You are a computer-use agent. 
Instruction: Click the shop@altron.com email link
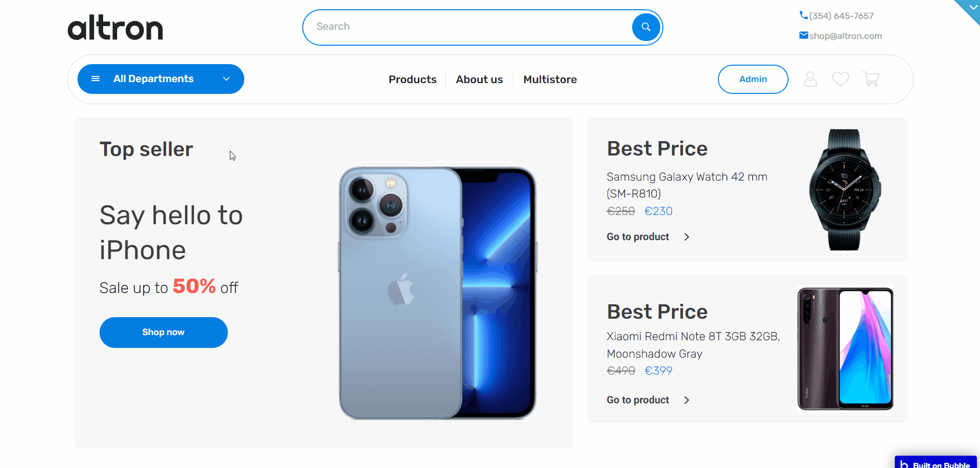(x=846, y=36)
